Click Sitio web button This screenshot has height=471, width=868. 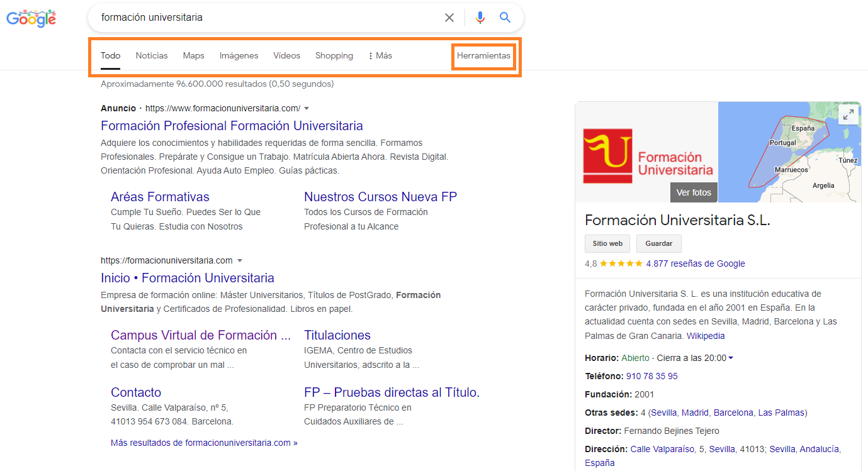pos(607,243)
